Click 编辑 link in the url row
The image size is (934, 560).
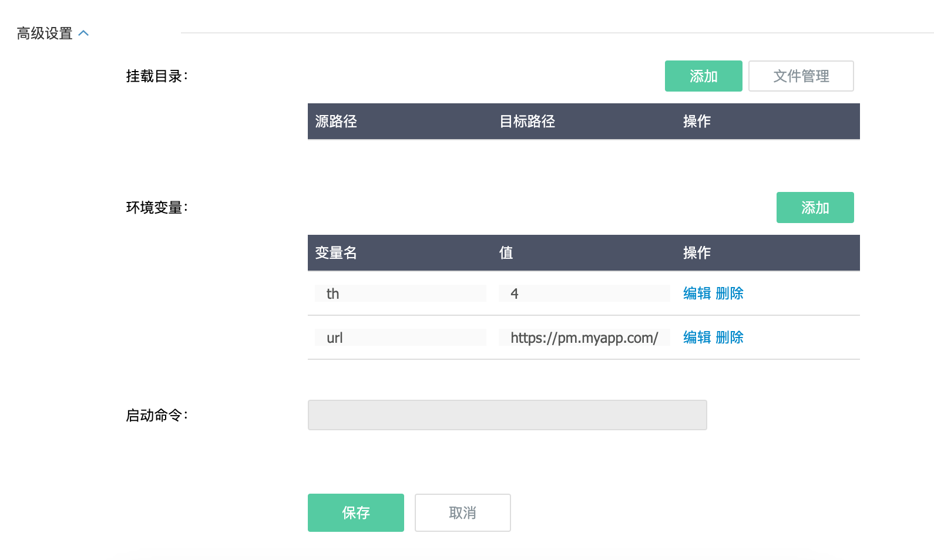click(x=697, y=338)
